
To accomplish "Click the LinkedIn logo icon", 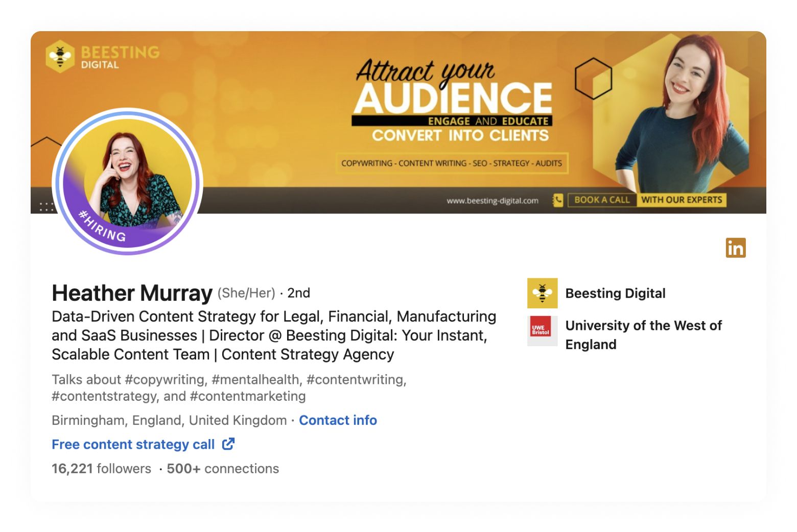I will [736, 248].
